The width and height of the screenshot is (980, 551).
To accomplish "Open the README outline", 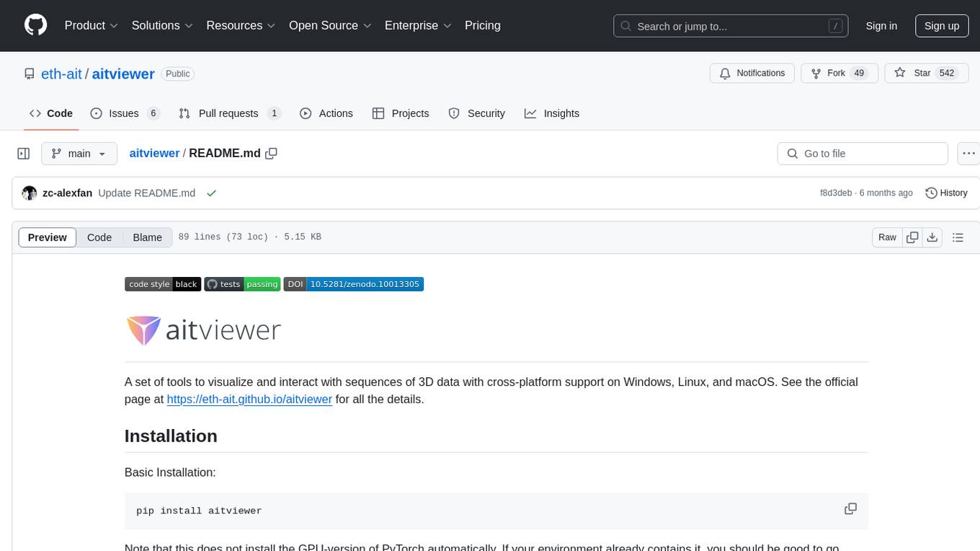I will click(x=958, y=237).
